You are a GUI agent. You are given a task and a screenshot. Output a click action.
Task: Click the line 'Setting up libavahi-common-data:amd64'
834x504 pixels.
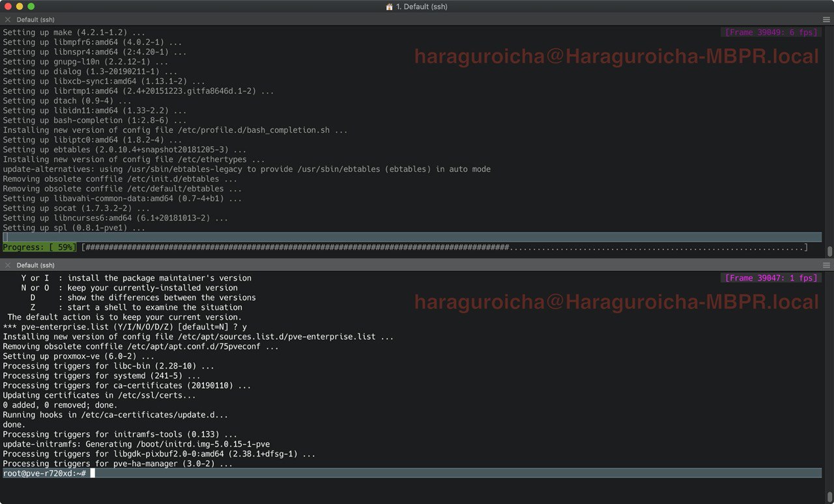click(122, 198)
